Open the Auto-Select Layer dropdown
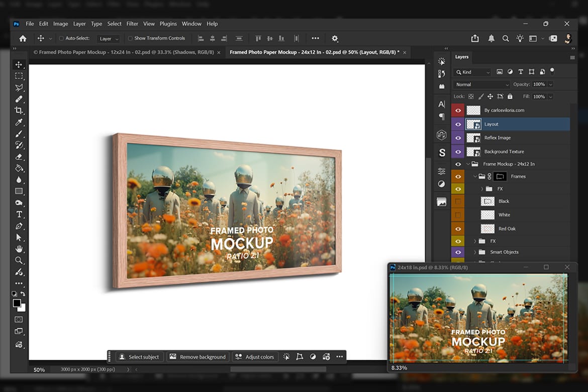Viewport: 588px width, 392px height. tap(109, 39)
